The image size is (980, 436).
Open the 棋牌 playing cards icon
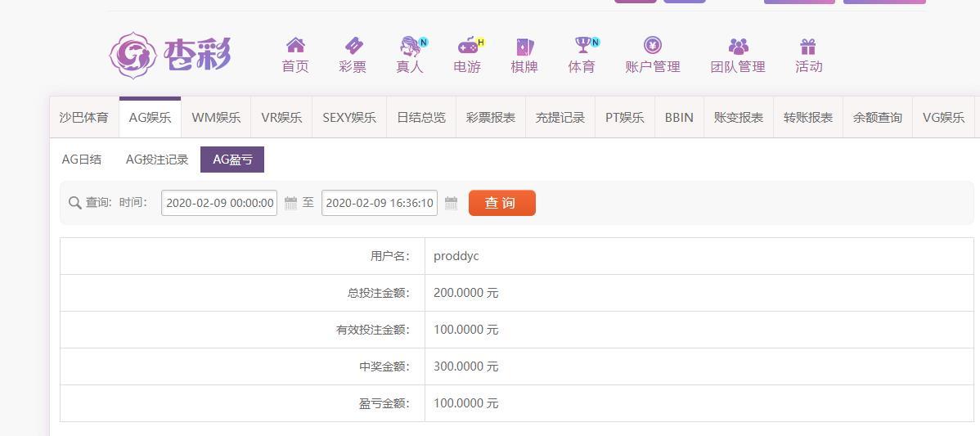pos(524,47)
